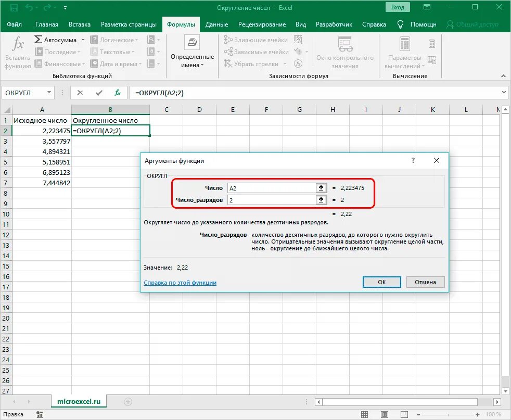Click the macro recording icon in status bar
The height and width of the screenshot is (420, 511).
(x=40, y=414)
